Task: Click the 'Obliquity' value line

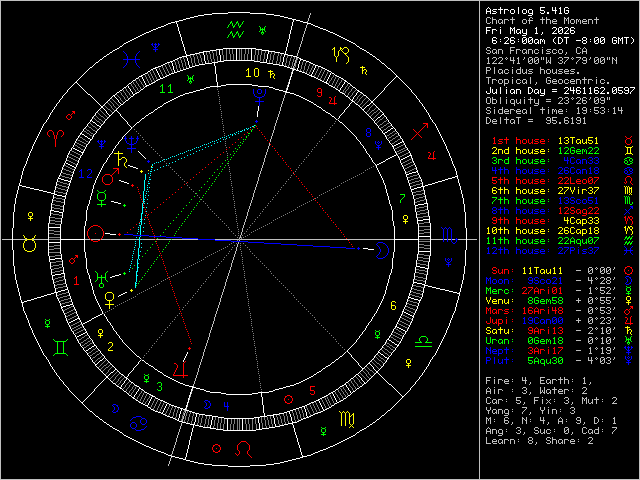Action: click(x=548, y=101)
